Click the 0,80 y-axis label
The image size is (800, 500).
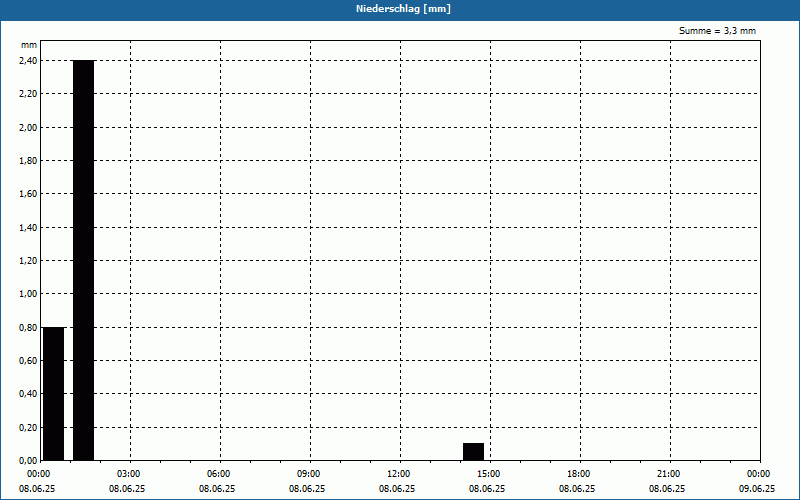point(29,328)
